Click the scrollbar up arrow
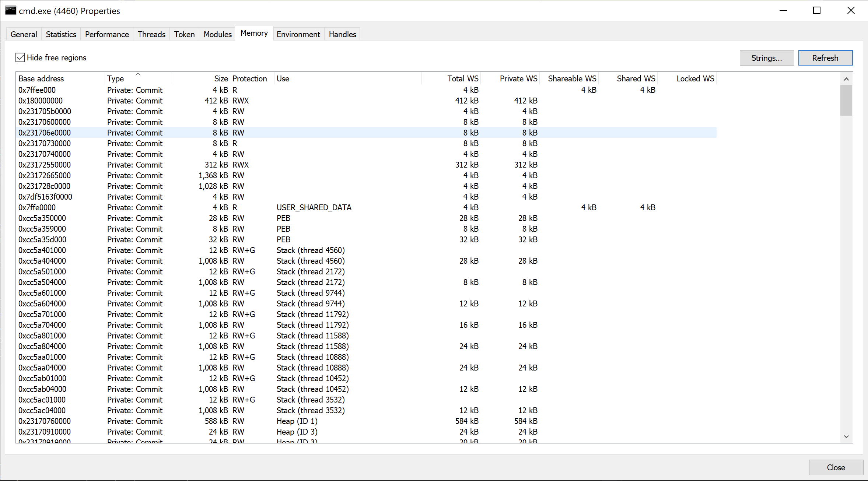Viewport: 868px width, 481px height. pyautogui.click(x=846, y=79)
